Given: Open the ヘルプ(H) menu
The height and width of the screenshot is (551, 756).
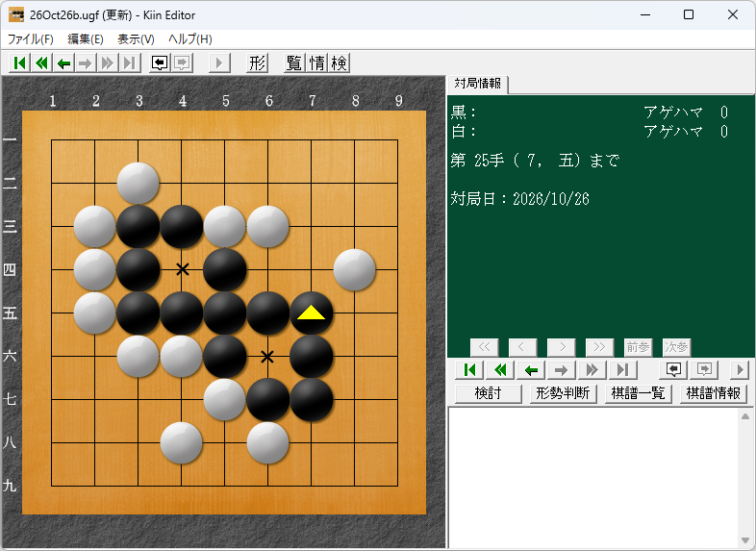Looking at the screenshot, I should (x=190, y=39).
